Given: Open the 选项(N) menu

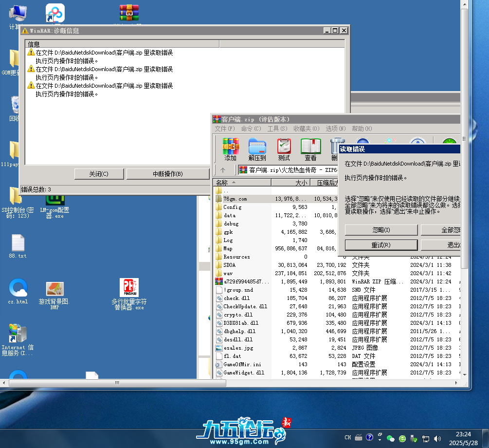Looking at the screenshot, I should (x=336, y=129).
